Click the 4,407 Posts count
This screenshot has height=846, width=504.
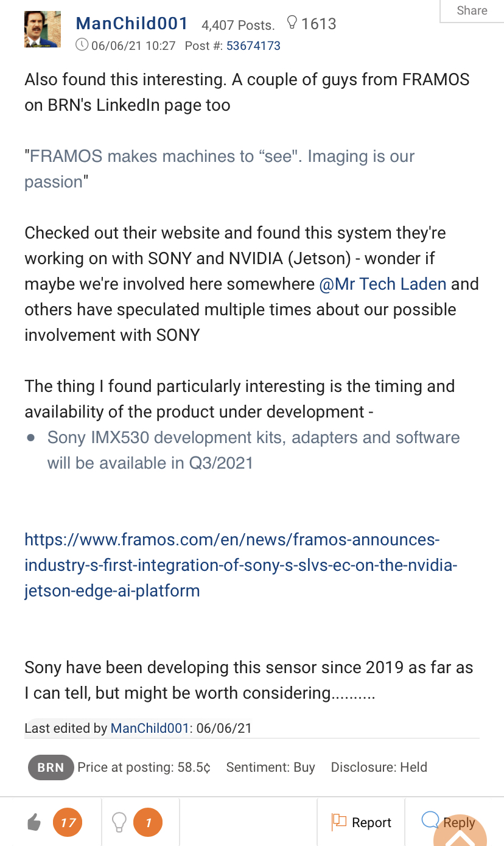[x=238, y=25]
